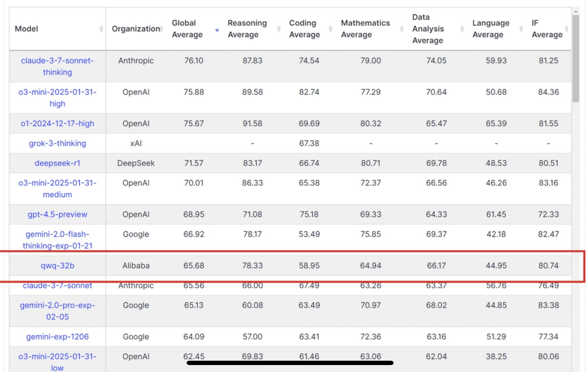Viewport: 588px width, 372px height.
Task: Open the grok-3-thinking model link
Action: [x=57, y=143]
